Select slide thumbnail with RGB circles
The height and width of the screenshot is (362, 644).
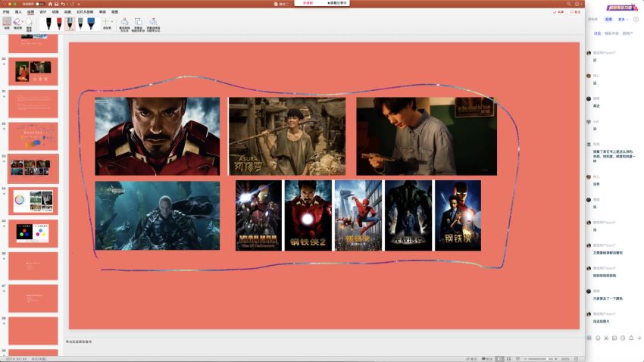33,233
